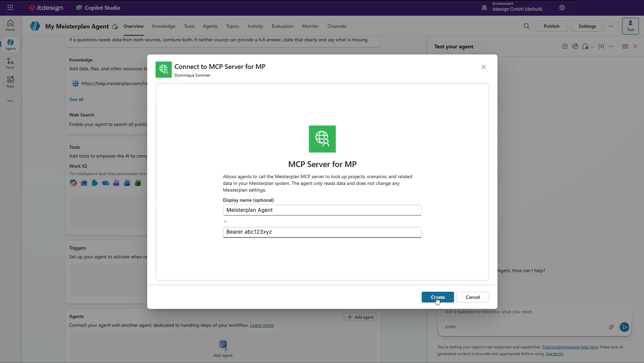Click the itdesign logo in the header
This screenshot has height=363, width=644.
46,7
